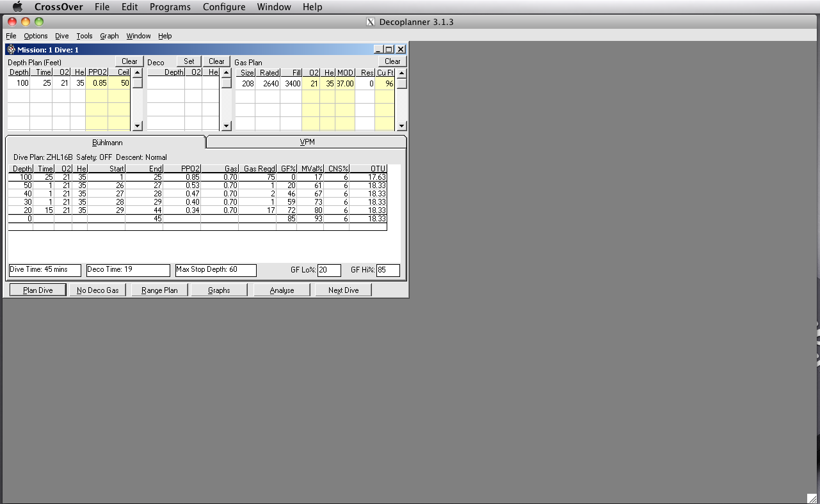
Task: Click the PPO2 value 0.53 in results
Action: pos(182,185)
